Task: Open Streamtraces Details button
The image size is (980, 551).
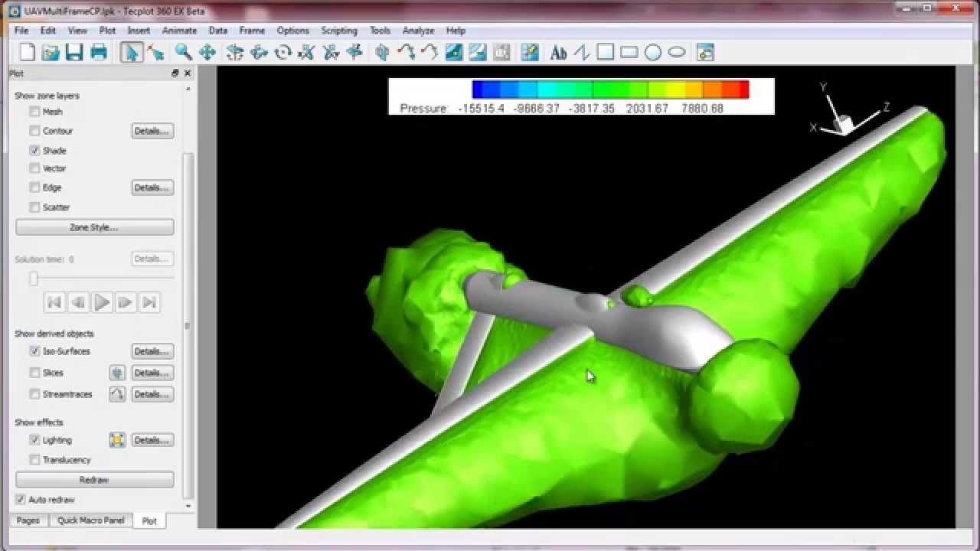Action: point(152,394)
